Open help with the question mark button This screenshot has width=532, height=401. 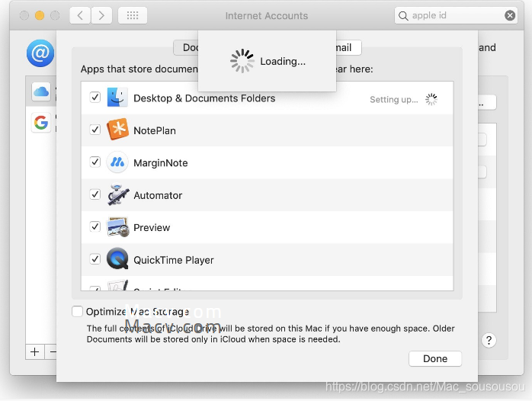[489, 340]
